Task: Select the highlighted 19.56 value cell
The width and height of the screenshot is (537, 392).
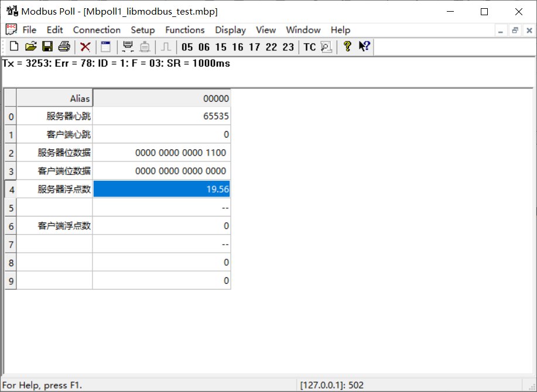Action: (162, 189)
